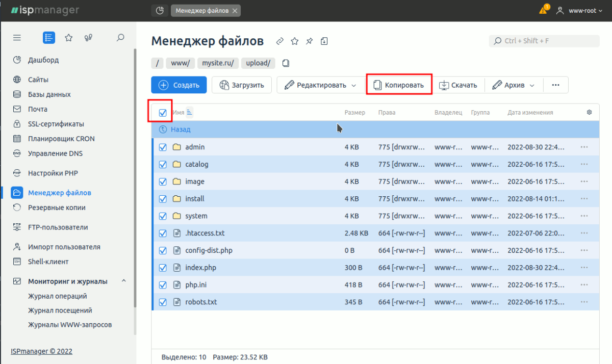Click the table settings gear icon
Viewport: 612px width, 364px height.
pyautogui.click(x=590, y=112)
